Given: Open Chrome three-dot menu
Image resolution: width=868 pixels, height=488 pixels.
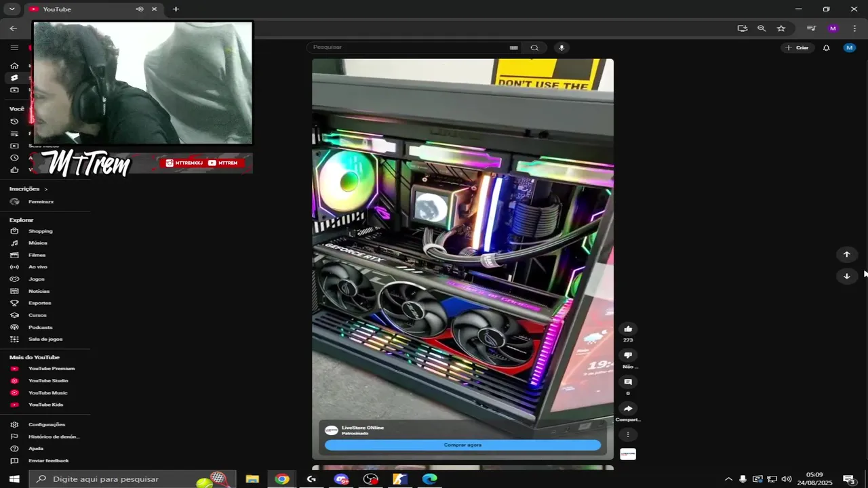Looking at the screenshot, I should click(x=854, y=28).
